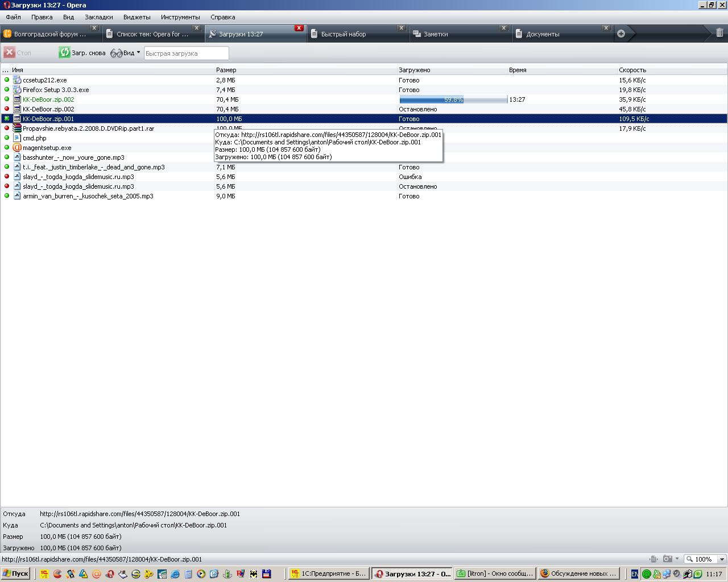Click the camera icon in status bar

point(667,559)
